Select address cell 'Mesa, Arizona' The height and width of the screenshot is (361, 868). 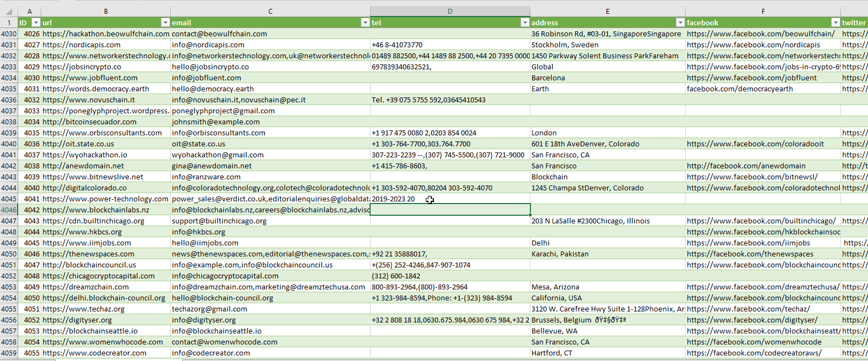coord(607,287)
